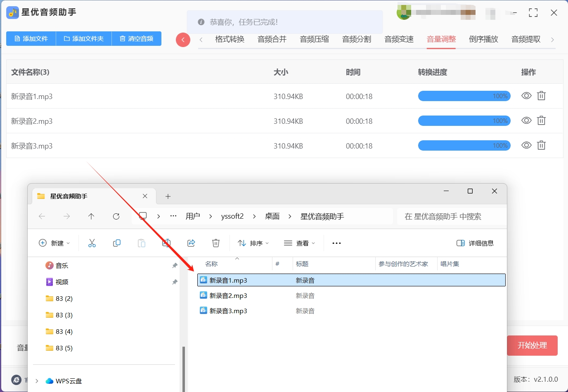Click 桌面 in the address breadcrumb
This screenshot has height=392, width=568.
(x=272, y=216)
